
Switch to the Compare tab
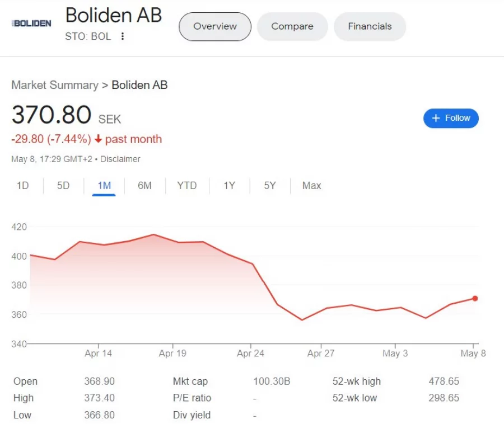[292, 26]
